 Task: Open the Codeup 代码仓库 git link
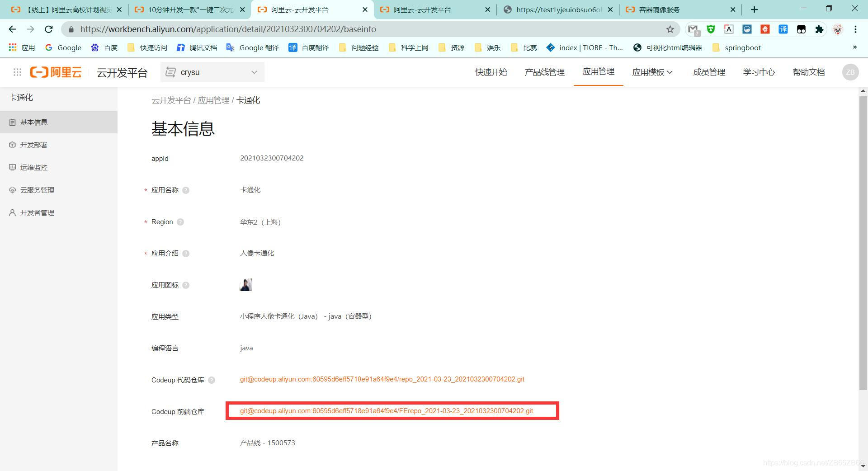382,379
